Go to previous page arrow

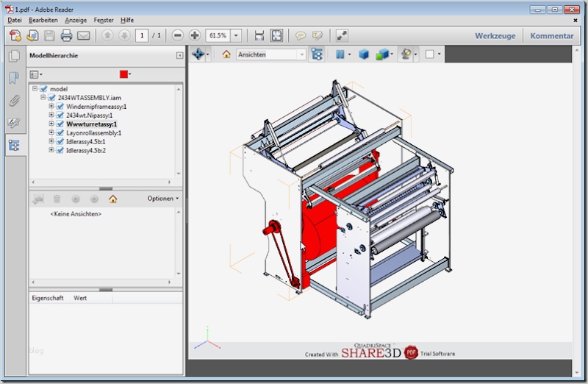pyautogui.click(x=107, y=35)
